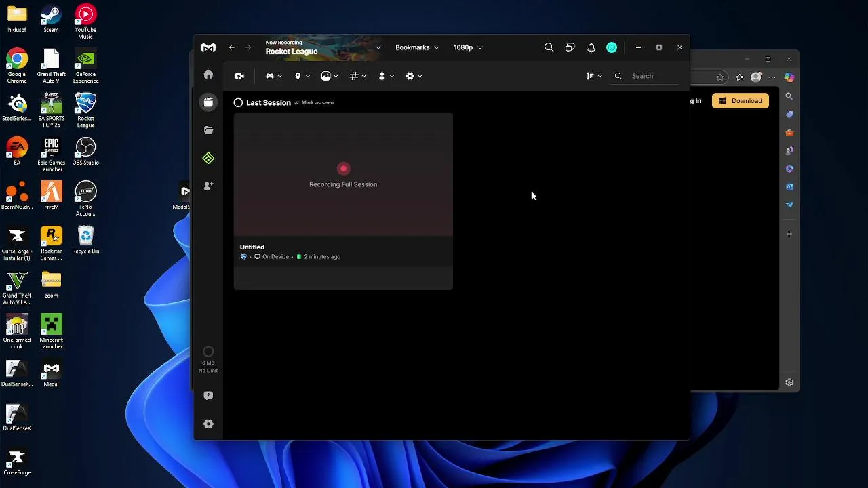This screenshot has height=488, width=868.
Task: Open Google Chrome desktop shortcut
Action: (x=17, y=66)
